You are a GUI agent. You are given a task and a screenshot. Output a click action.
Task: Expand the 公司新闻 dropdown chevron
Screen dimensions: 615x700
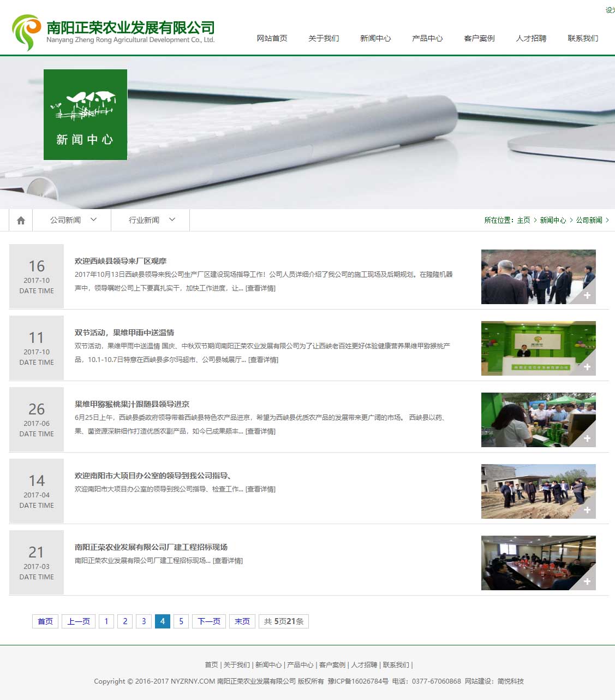(93, 220)
